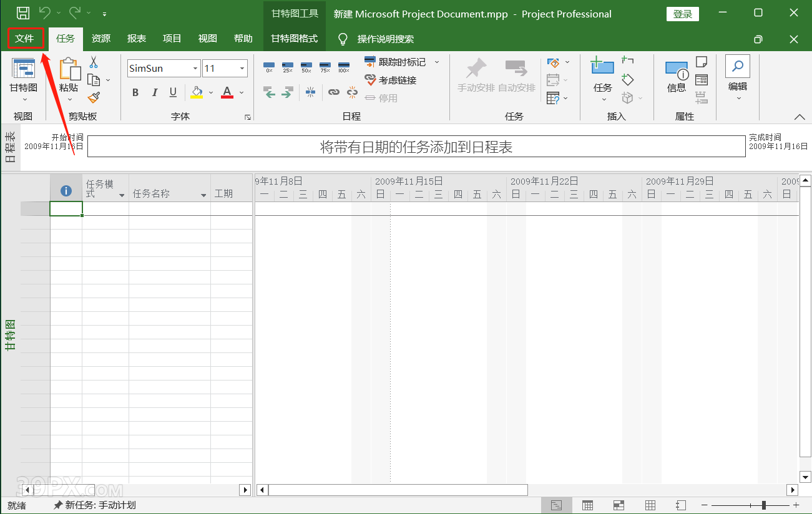The width and height of the screenshot is (812, 514).
Task: Cut selection with the scissors icon
Action: 94,62
